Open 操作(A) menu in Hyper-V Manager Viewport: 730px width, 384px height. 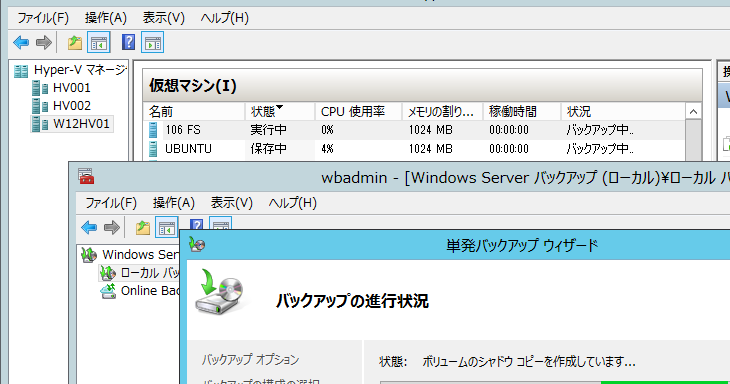tap(106, 18)
